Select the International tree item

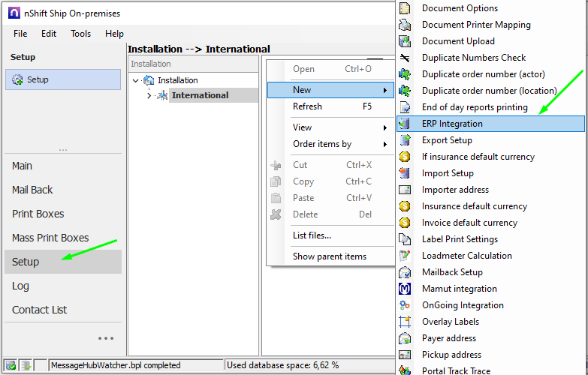[x=200, y=95]
